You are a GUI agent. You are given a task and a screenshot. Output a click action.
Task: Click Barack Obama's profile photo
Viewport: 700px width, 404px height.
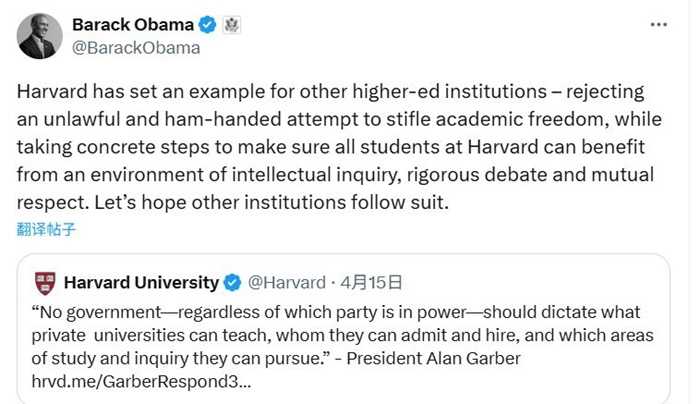click(37, 36)
